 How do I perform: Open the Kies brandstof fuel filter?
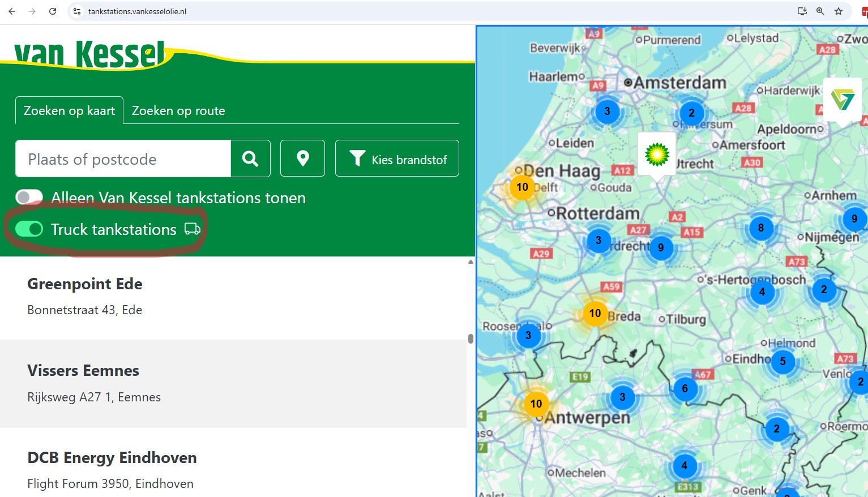pyautogui.click(x=397, y=158)
